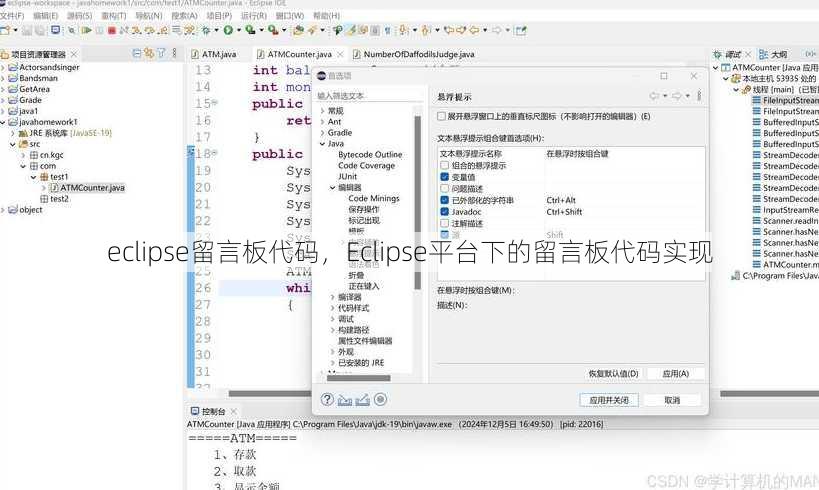This screenshot has height=490, width=819.
Task: Click the 恢复默认值(D) button
Action: coord(613,374)
